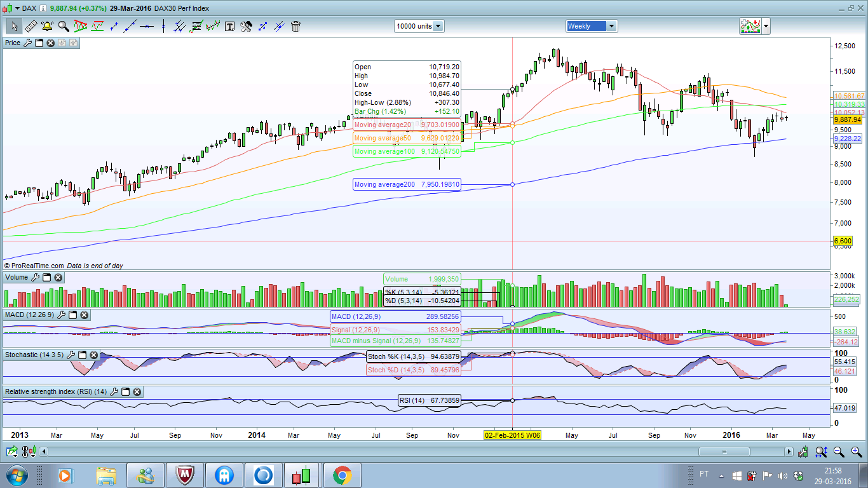The image size is (868, 488).
Task: Activate the magnifying glass zoom tool
Action: tap(64, 26)
